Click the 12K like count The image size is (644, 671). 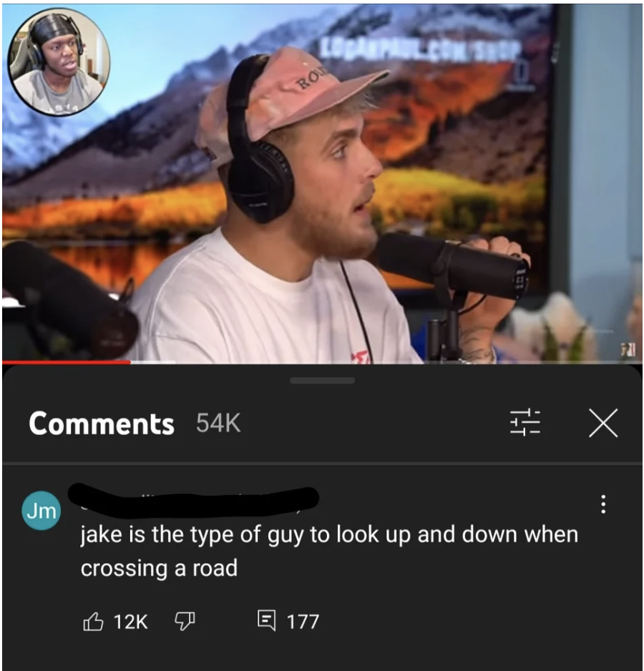(131, 622)
